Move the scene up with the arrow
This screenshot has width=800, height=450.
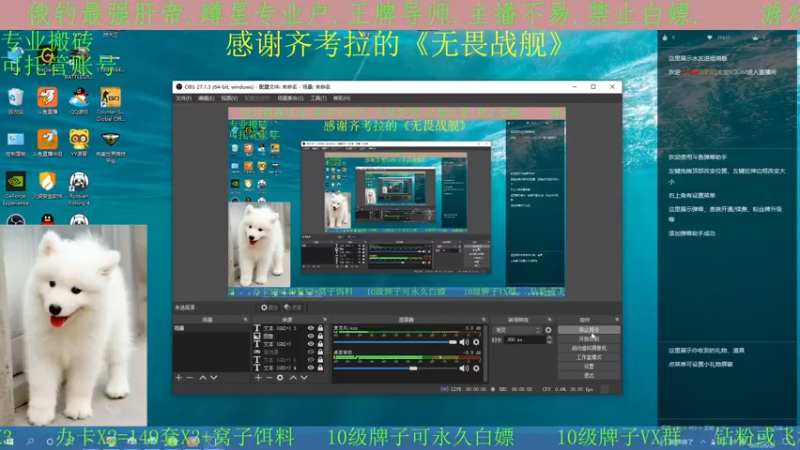pyautogui.click(x=203, y=378)
